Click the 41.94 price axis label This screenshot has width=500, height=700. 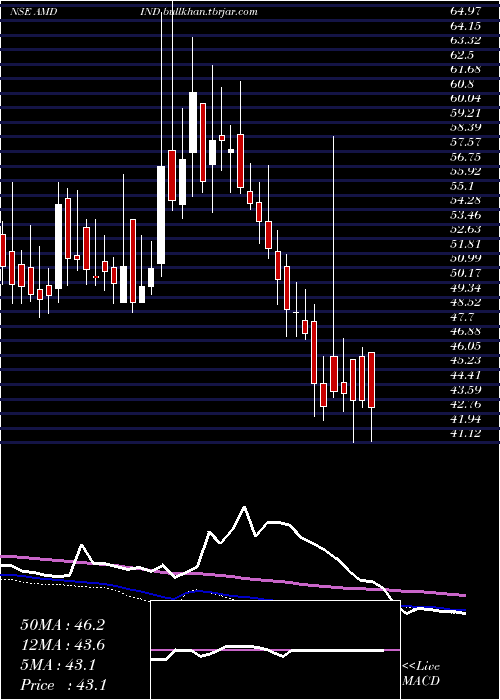pos(466,419)
